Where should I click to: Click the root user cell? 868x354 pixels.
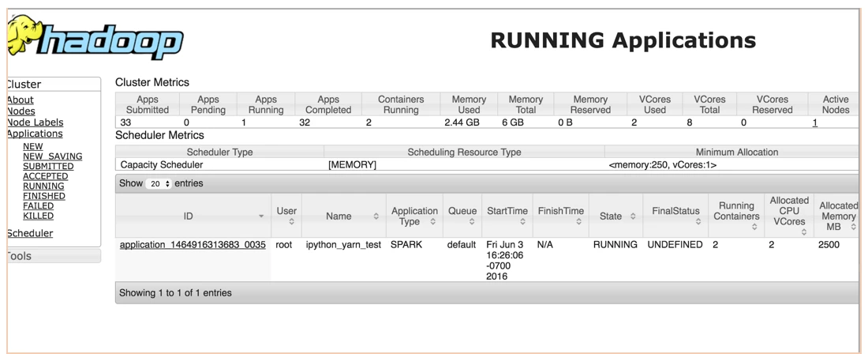point(284,245)
